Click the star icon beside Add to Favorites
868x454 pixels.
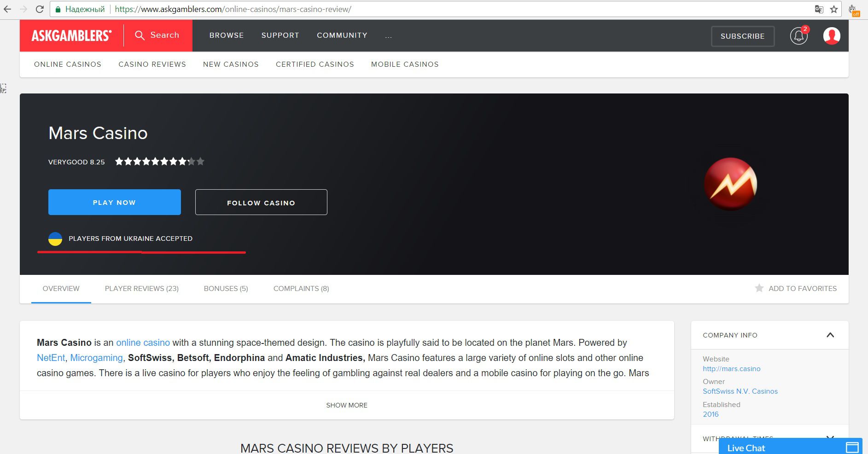tap(759, 288)
